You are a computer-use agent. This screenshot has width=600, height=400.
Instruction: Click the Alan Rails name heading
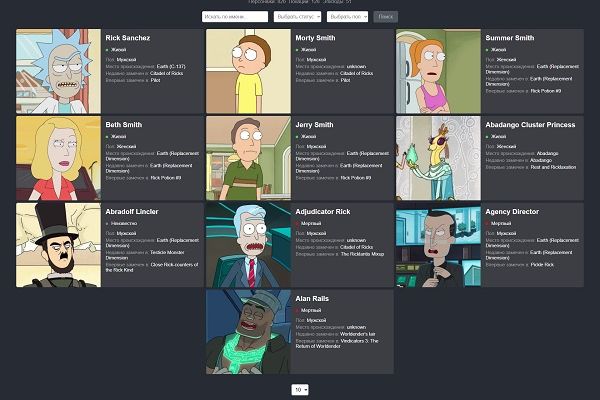(x=312, y=299)
